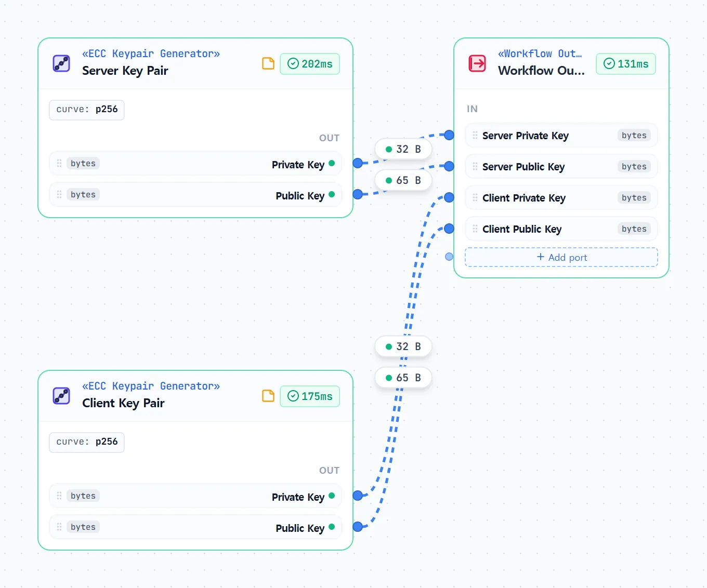Select Server Key Pair Public Key output handle

tap(358, 194)
